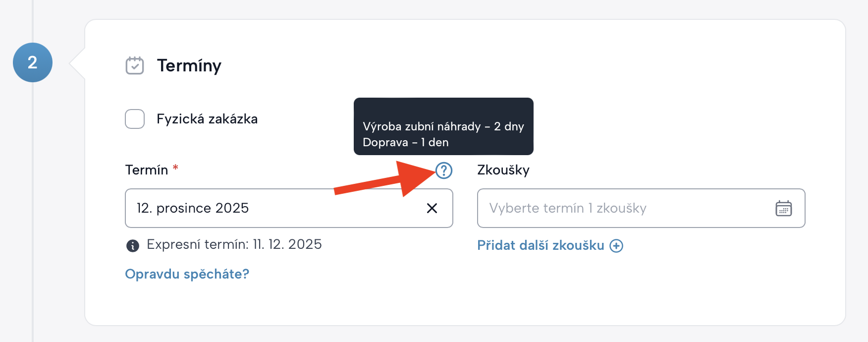Click the plus circle icon
Screen dimensions: 868x342
[x=616, y=246]
